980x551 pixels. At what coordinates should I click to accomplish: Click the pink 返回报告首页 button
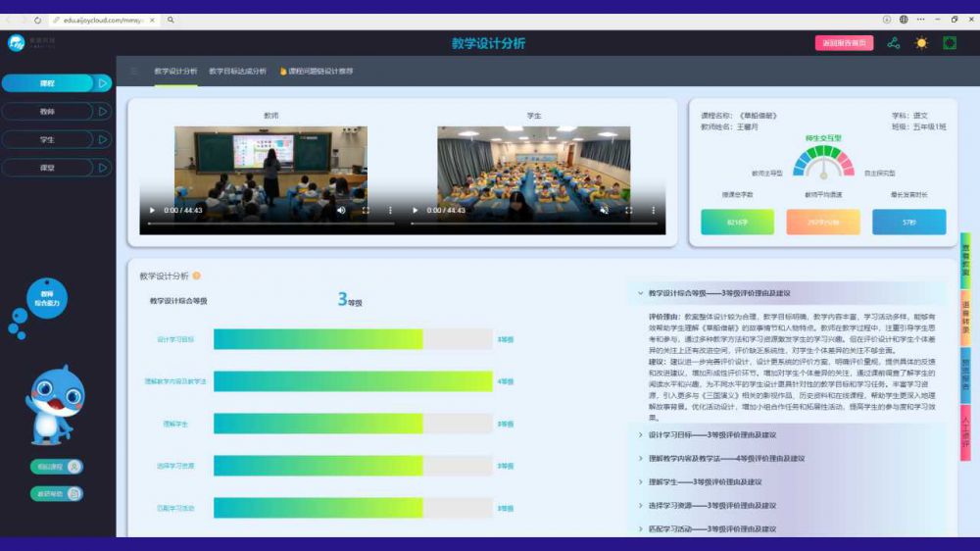pyautogui.click(x=844, y=43)
